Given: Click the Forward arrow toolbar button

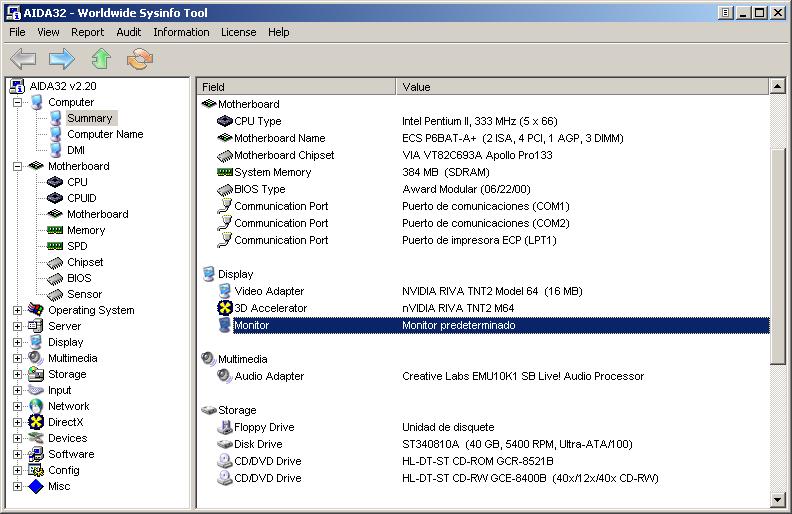Looking at the screenshot, I should 62,59.
